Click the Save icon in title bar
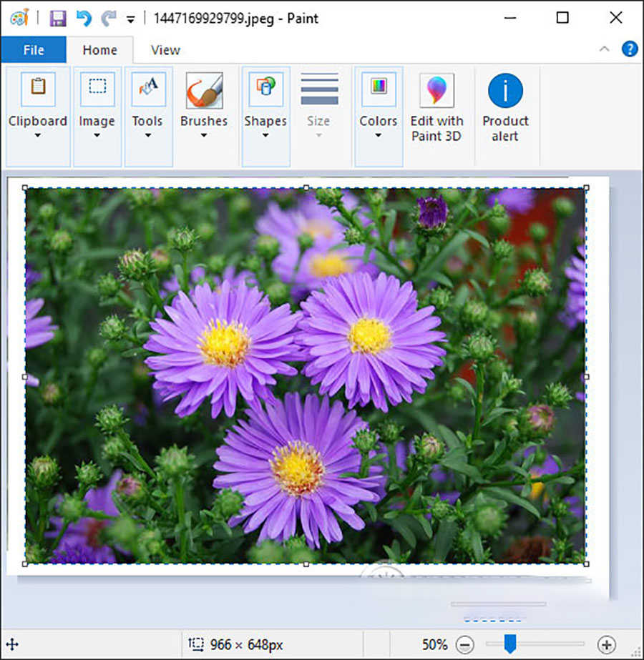This screenshot has width=644, height=660. coord(58,19)
